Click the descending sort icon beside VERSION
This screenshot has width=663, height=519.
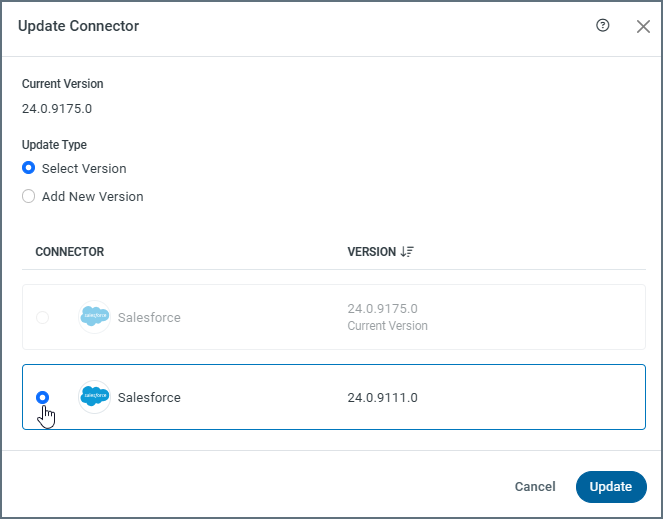(x=407, y=252)
